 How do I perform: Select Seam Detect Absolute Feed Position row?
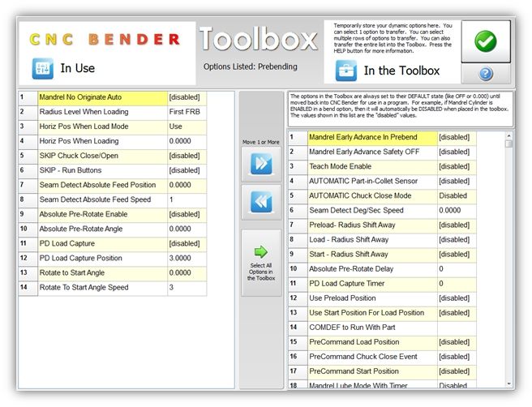pyautogui.click(x=112, y=185)
